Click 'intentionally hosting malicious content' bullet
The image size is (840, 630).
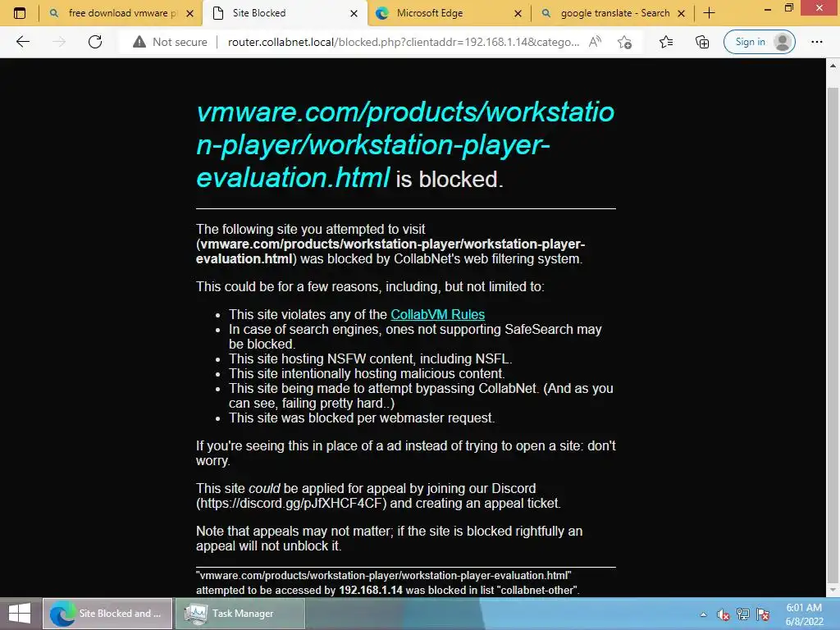[x=367, y=373]
